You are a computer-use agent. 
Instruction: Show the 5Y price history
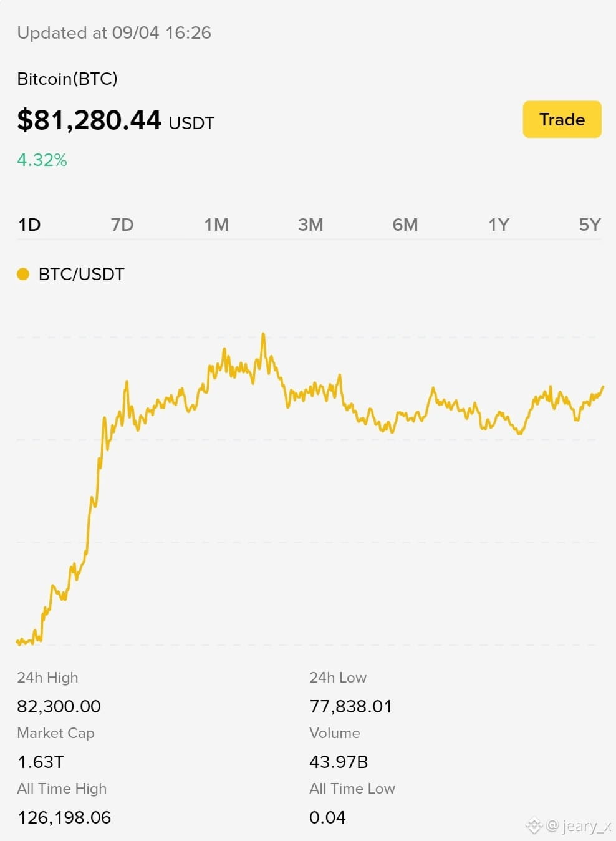(x=590, y=225)
